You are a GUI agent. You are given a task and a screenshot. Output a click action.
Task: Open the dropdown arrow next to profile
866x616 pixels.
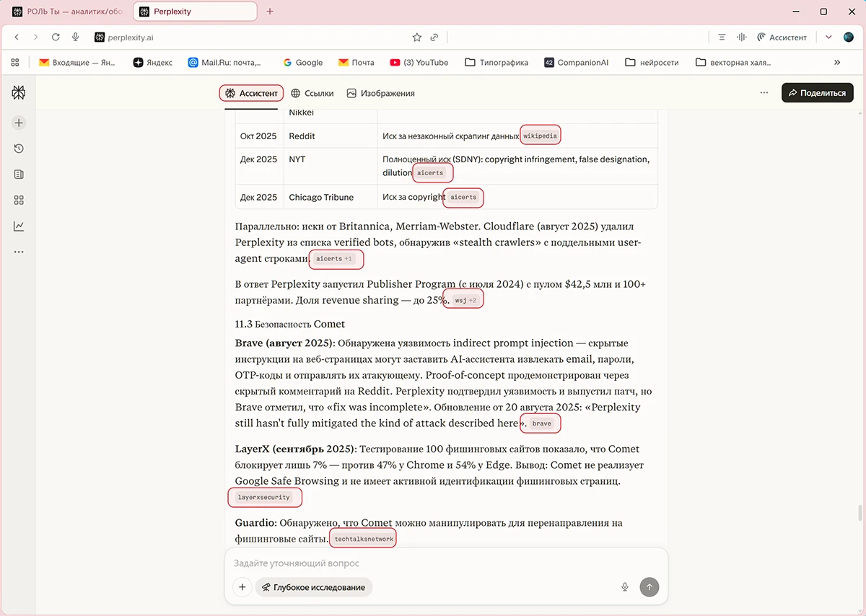click(828, 38)
